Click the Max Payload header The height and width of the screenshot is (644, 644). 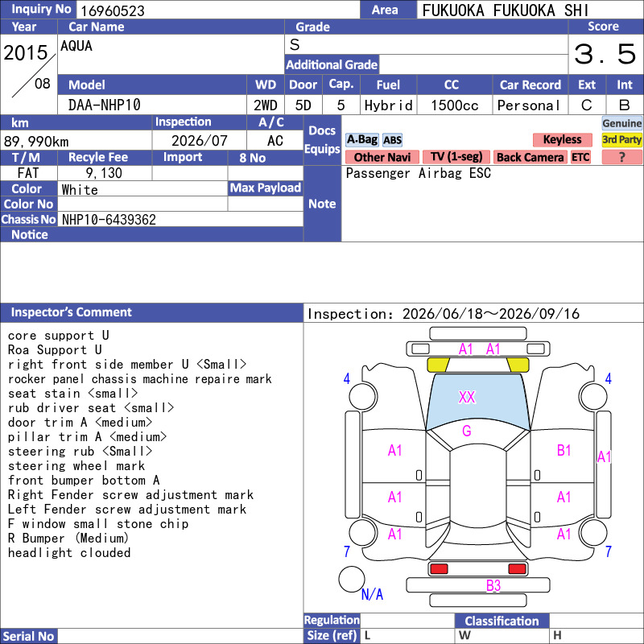(266, 188)
